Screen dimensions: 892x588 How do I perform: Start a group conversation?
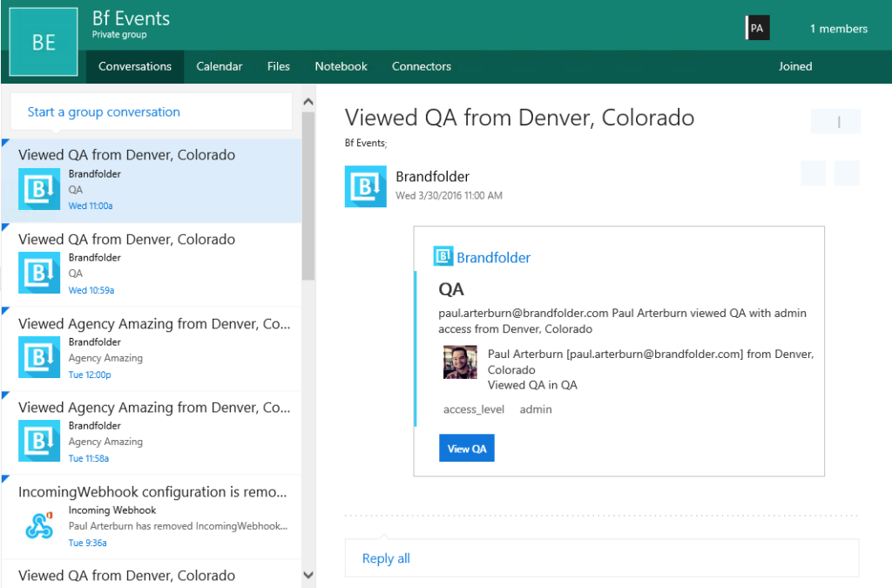[x=152, y=112]
